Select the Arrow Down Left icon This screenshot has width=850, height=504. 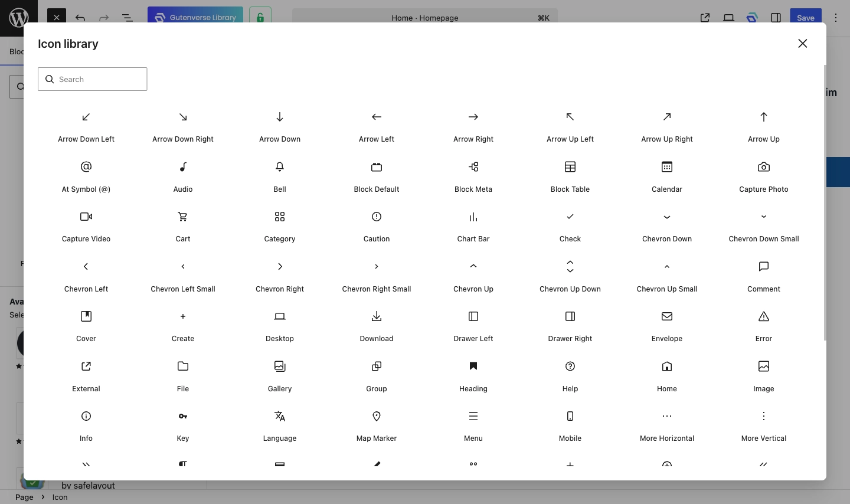86,117
